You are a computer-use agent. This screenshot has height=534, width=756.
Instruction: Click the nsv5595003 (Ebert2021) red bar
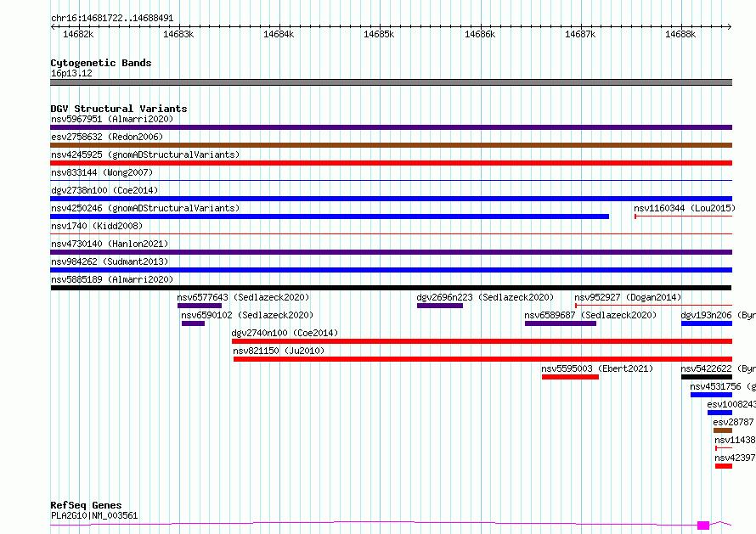click(570, 377)
